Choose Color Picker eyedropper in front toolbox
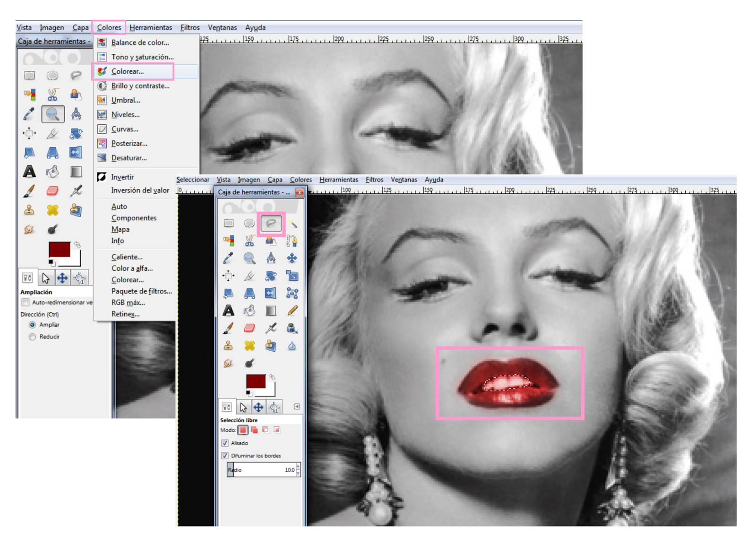 229,258
